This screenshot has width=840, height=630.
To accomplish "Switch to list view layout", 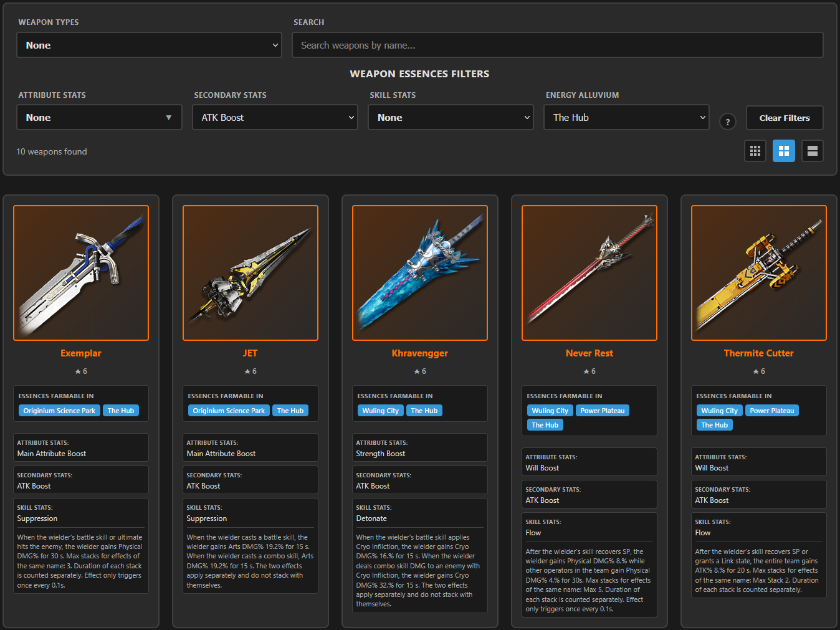I will pos(813,151).
